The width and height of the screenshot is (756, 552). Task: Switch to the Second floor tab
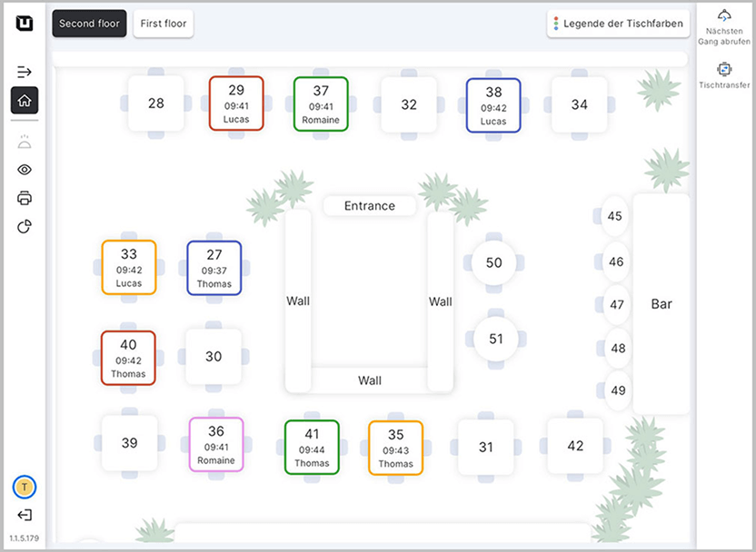pyautogui.click(x=89, y=24)
